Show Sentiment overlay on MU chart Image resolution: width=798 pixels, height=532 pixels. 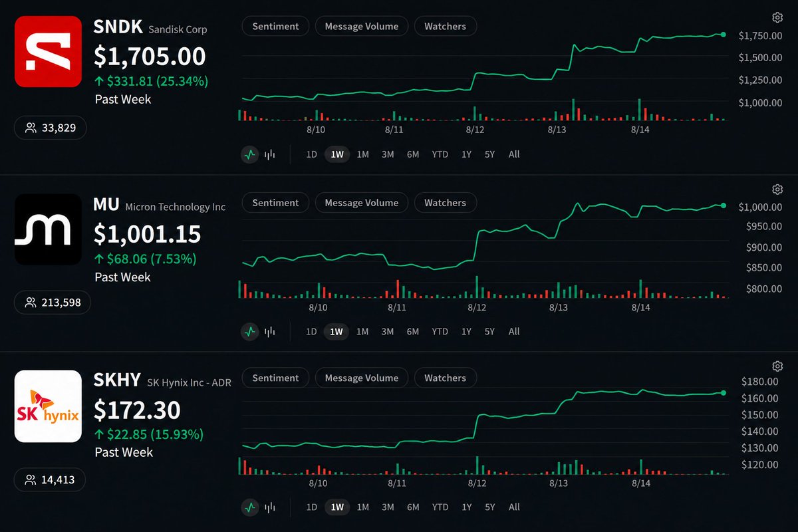[x=275, y=203]
